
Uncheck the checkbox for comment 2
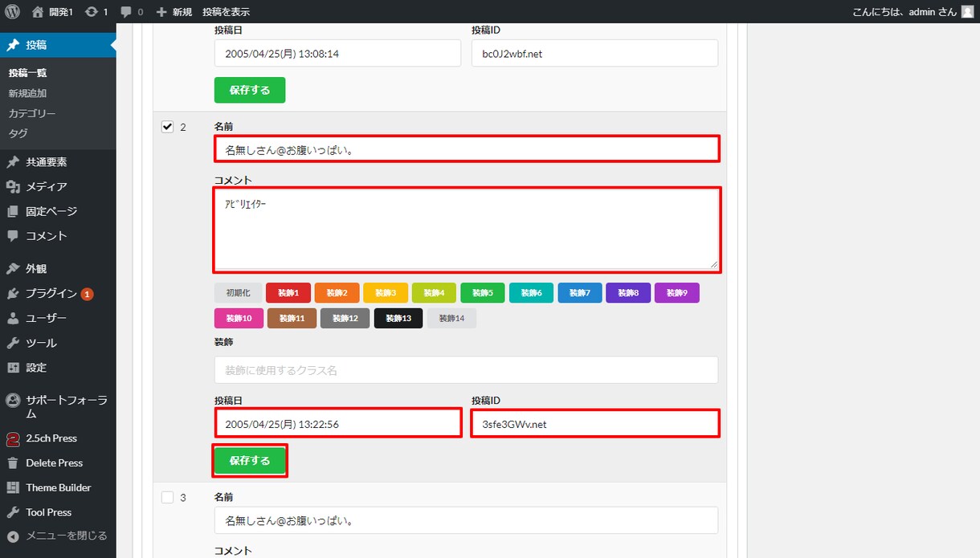167,127
